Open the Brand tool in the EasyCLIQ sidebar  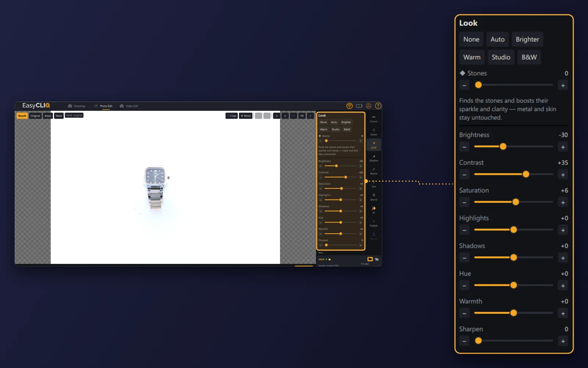pyautogui.click(x=373, y=197)
